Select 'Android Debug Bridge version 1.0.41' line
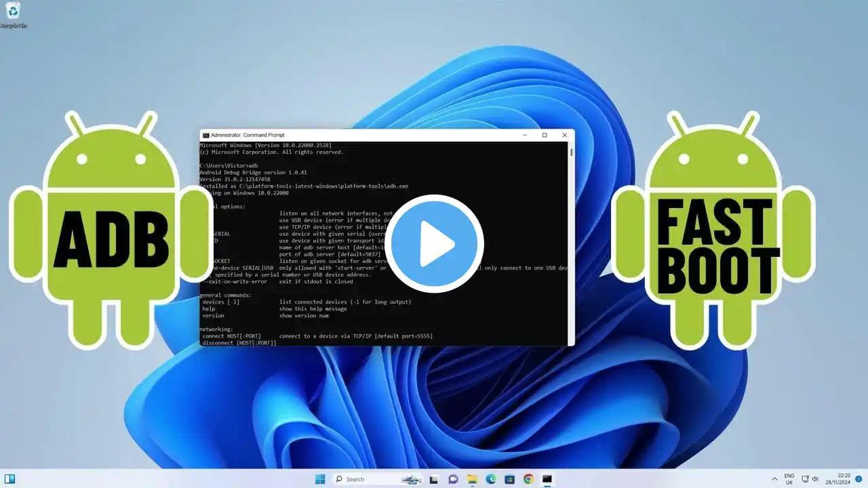868x488 pixels. point(253,173)
